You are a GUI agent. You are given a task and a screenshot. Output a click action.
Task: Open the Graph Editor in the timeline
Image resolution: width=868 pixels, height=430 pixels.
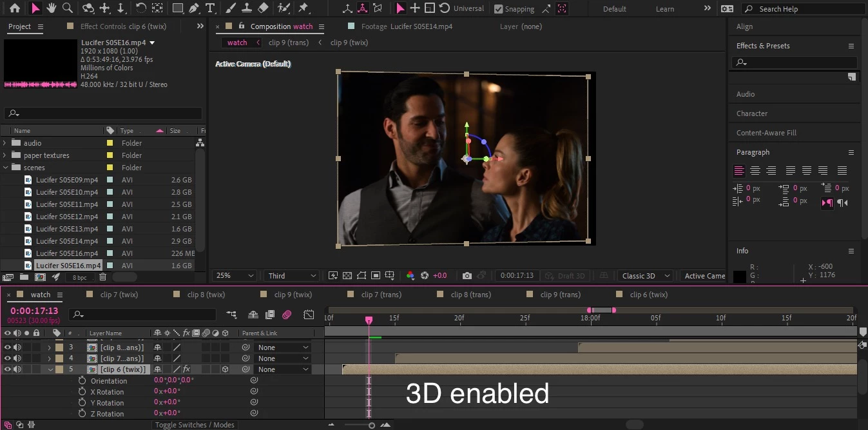point(309,315)
